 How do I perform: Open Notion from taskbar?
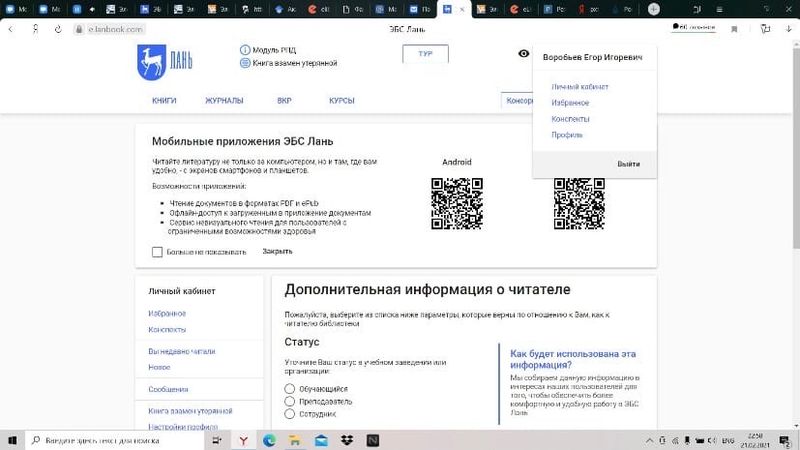(x=372, y=440)
